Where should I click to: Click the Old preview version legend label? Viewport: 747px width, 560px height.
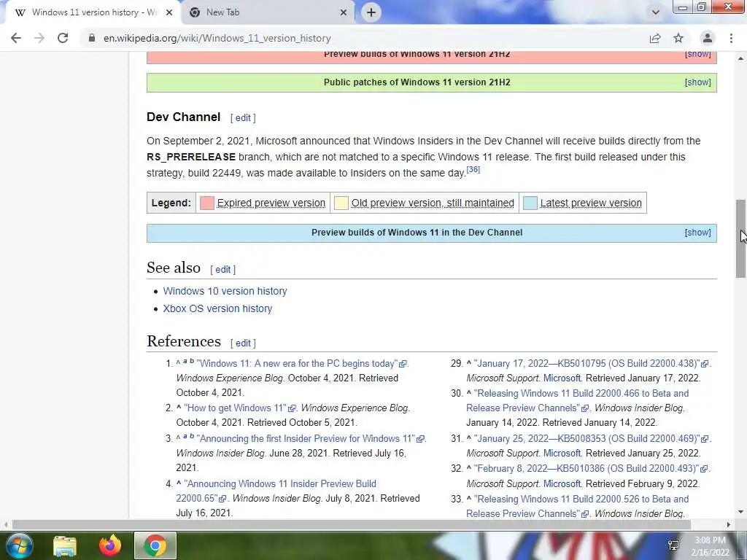click(433, 203)
